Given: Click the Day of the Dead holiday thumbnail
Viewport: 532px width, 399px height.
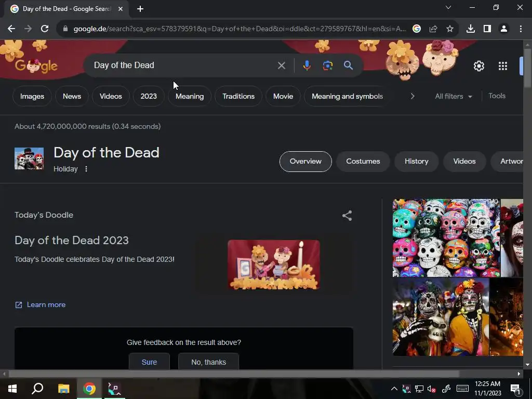Looking at the screenshot, I should (x=29, y=158).
